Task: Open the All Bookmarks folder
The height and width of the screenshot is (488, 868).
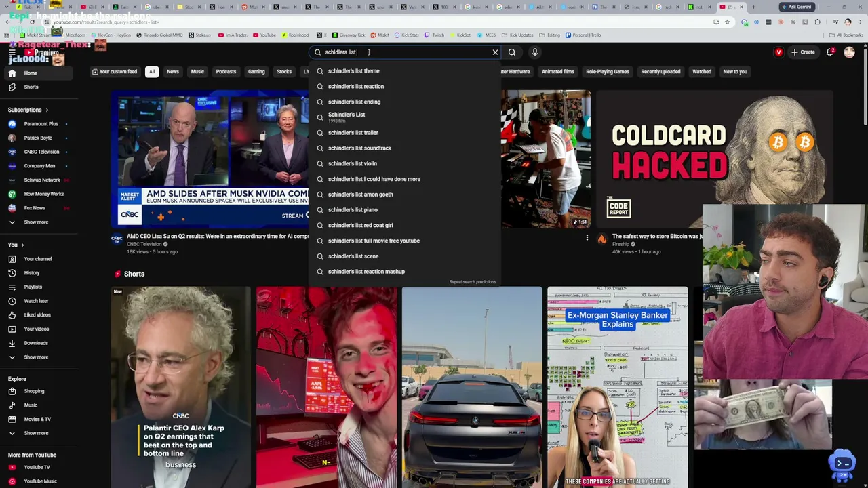Action: 846,35
